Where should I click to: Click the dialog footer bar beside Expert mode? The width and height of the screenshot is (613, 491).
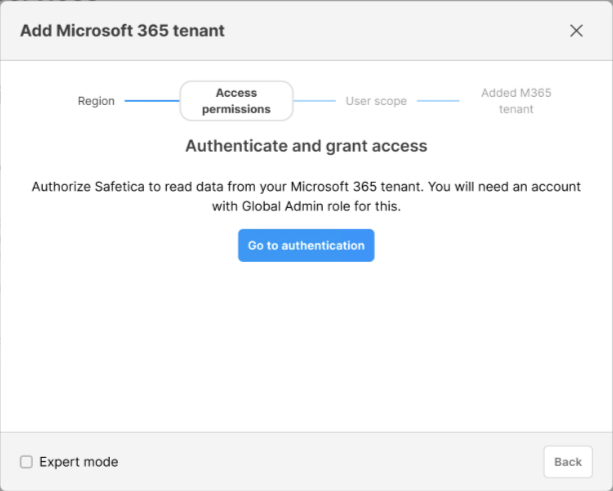330,462
